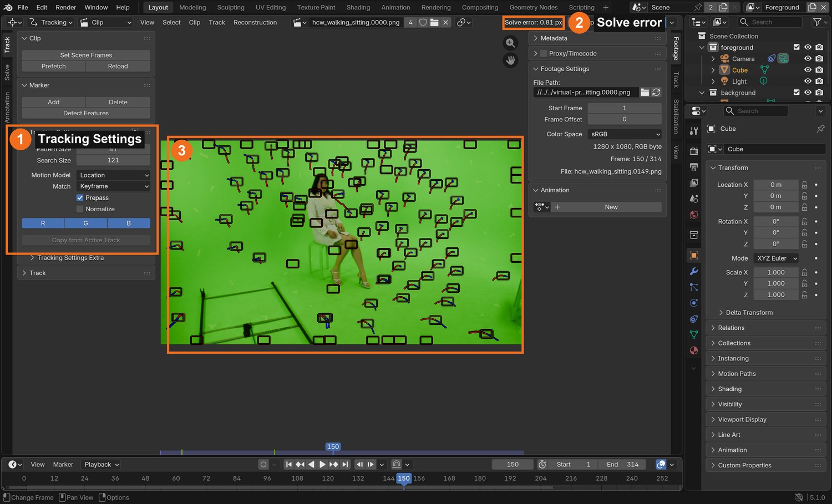Switch to the Shading workspace tab

358,7
